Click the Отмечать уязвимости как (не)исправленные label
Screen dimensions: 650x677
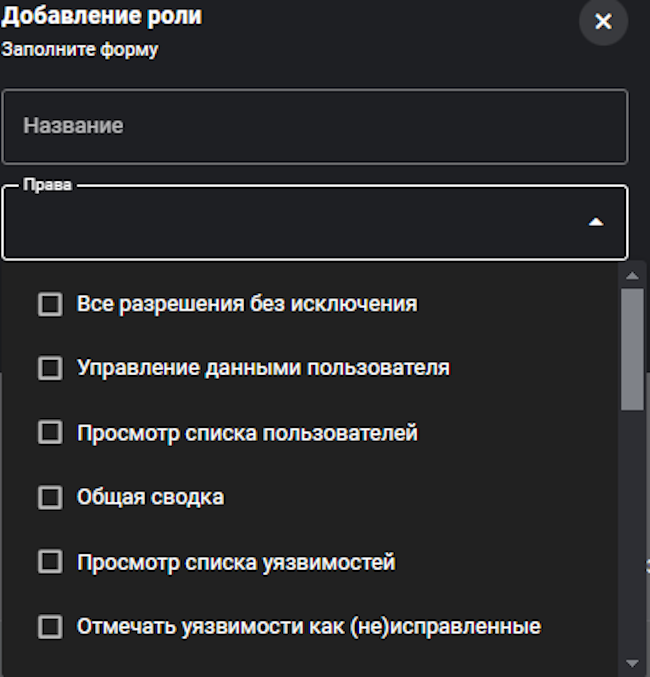(x=309, y=627)
